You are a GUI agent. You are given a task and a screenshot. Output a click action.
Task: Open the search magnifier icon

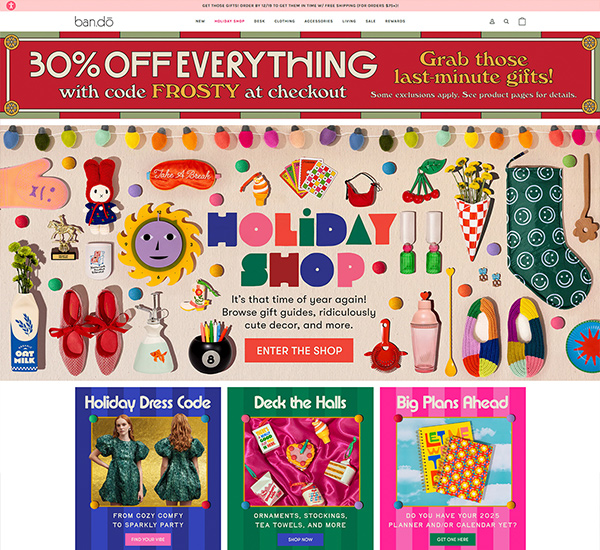coord(506,21)
